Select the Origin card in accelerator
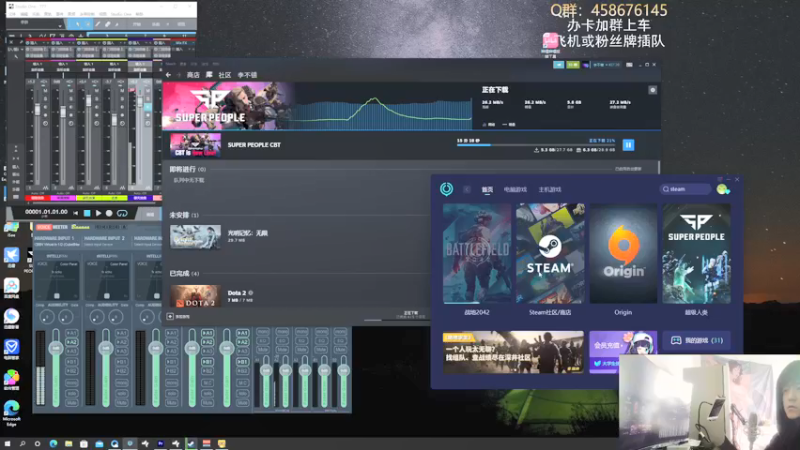This screenshot has width=800, height=450. pyautogui.click(x=623, y=254)
